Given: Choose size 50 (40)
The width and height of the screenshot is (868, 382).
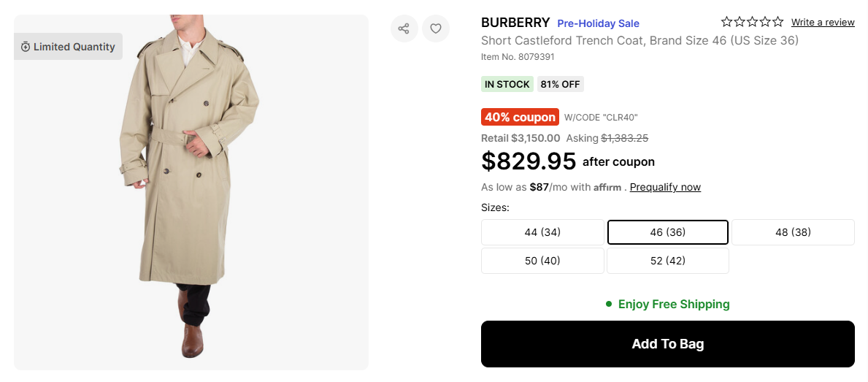Looking at the screenshot, I should 542,261.
